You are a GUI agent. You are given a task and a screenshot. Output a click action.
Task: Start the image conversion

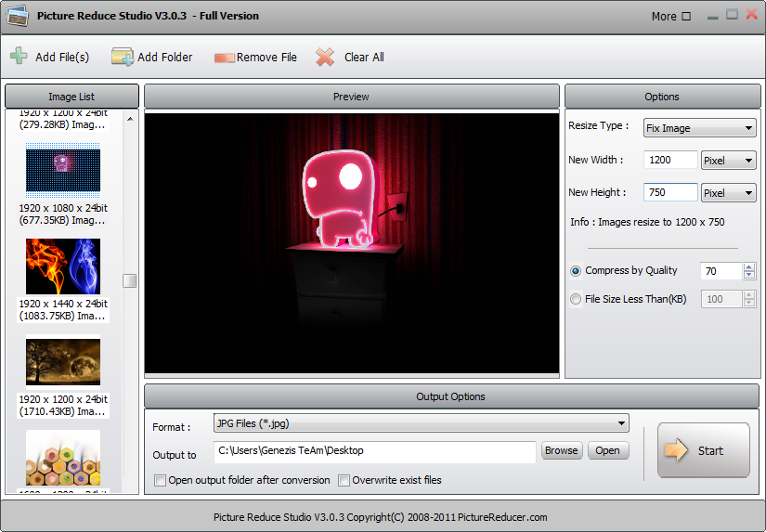point(704,450)
